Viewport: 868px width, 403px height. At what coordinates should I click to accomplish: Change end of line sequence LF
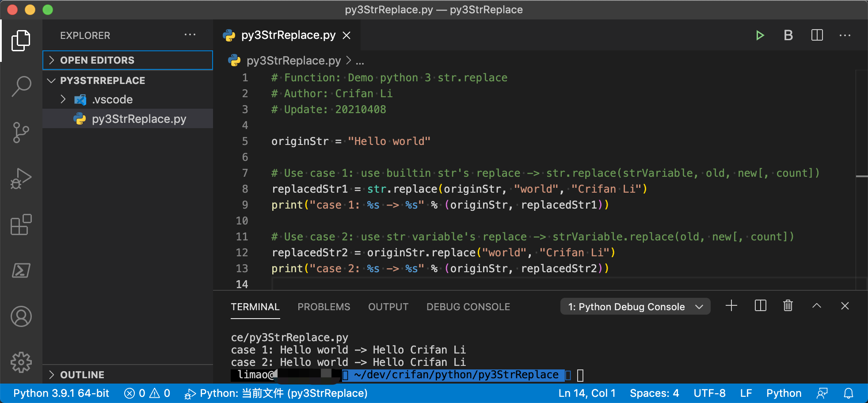[x=746, y=393]
